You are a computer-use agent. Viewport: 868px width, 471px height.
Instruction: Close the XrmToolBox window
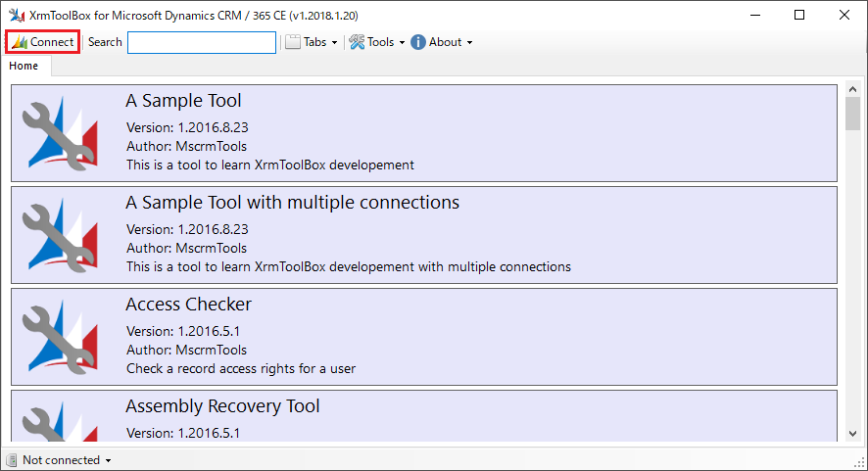point(844,15)
